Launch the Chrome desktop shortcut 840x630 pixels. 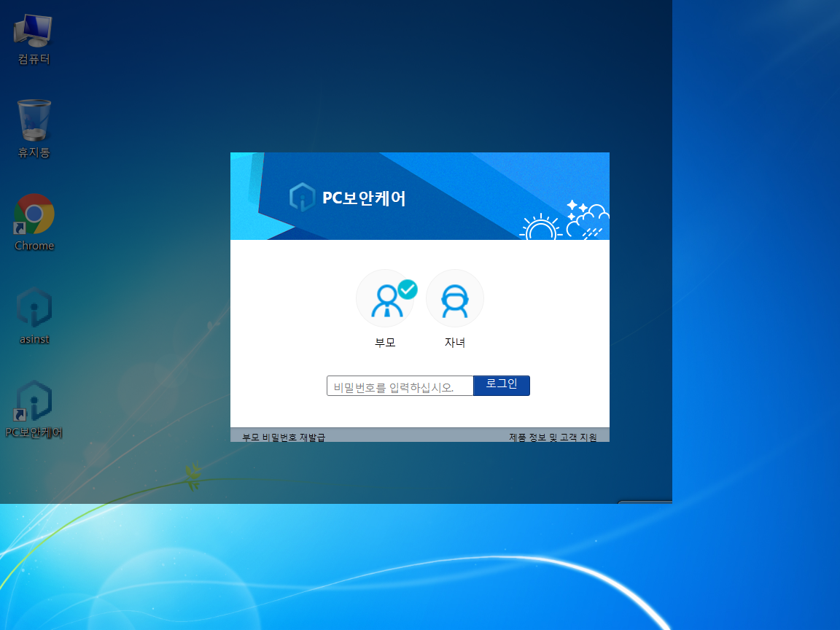(34, 222)
